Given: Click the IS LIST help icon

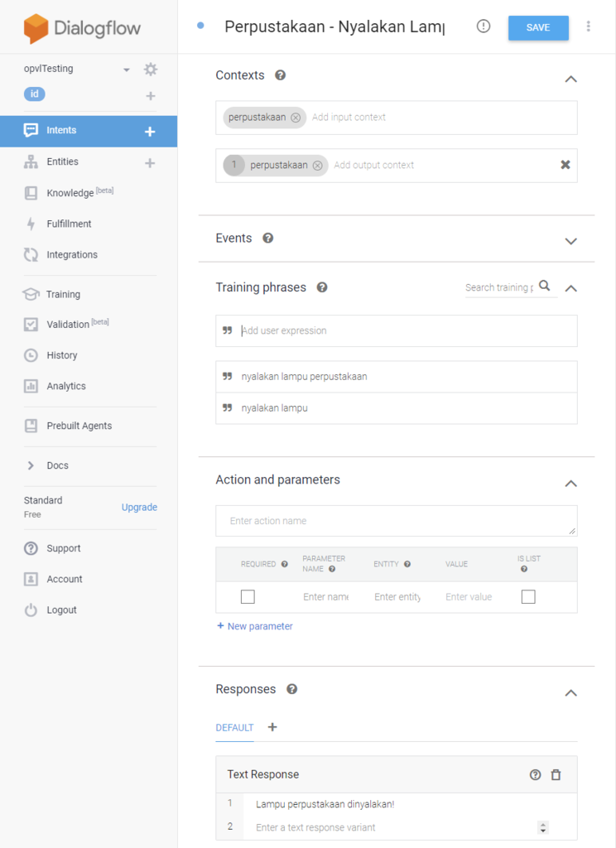Looking at the screenshot, I should [x=524, y=569].
